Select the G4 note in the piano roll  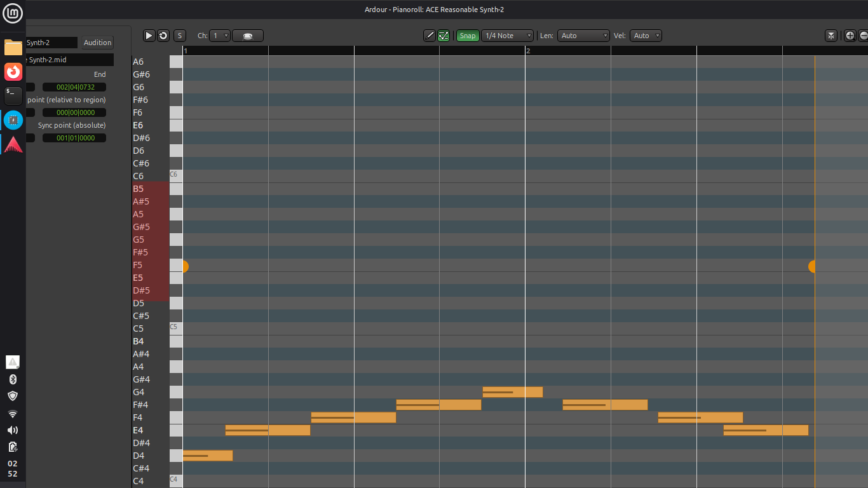pos(512,392)
